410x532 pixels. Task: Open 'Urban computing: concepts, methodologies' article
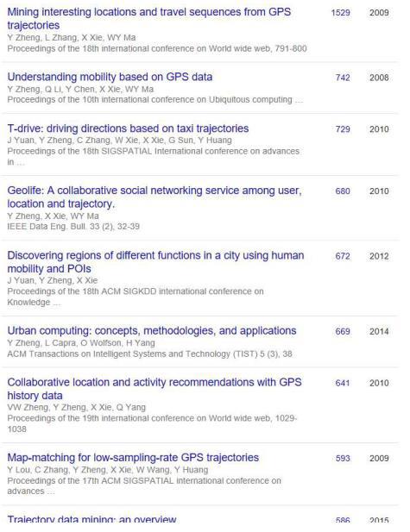[152, 330]
